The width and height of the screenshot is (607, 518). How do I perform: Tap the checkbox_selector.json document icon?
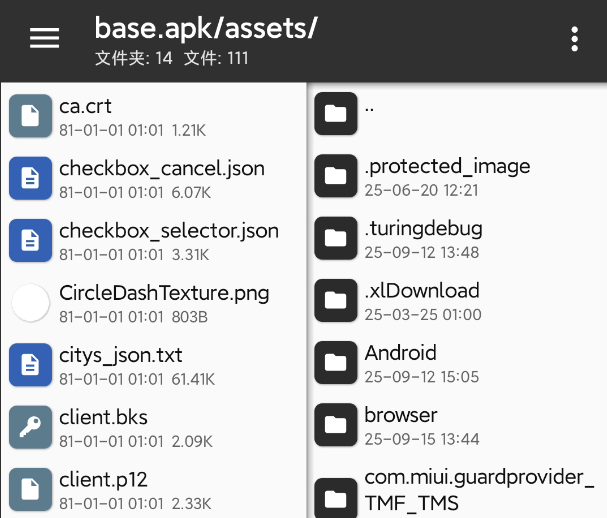31,240
